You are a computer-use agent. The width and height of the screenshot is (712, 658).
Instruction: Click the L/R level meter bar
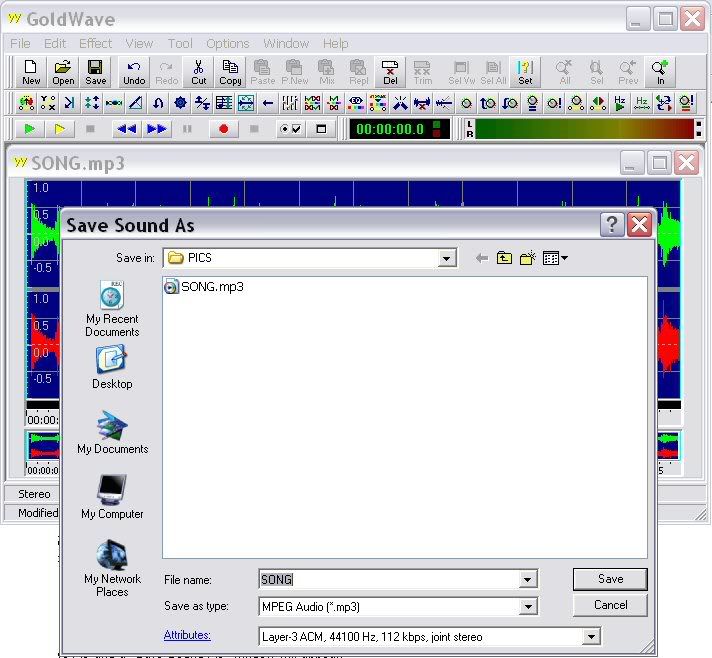[584, 129]
